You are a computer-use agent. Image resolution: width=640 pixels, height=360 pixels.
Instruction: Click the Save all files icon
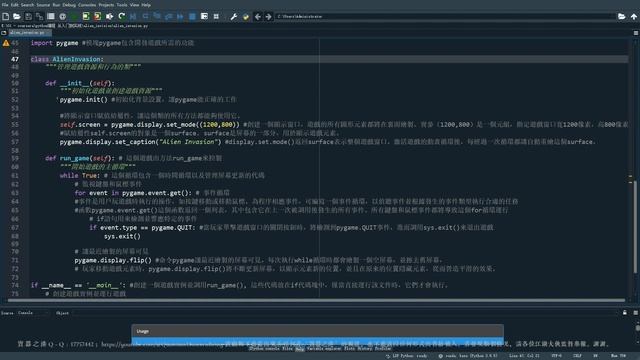(39, 16)
